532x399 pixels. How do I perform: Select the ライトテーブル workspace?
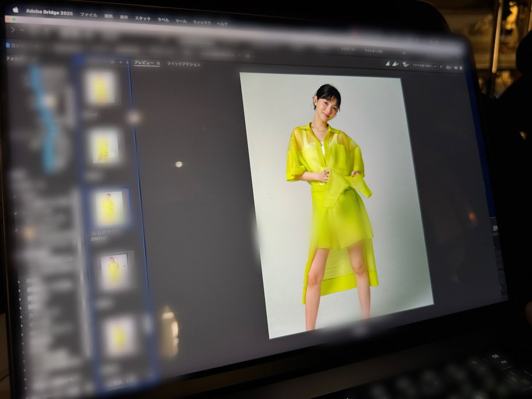372,51
